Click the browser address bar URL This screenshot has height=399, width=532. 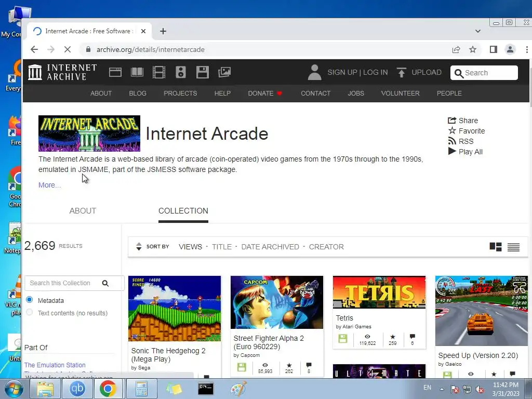(x=150, y=49)
